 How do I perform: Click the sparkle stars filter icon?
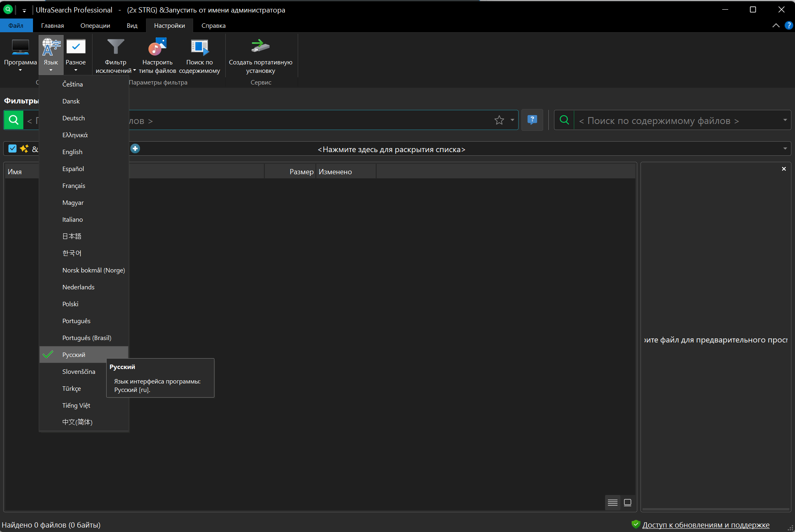(24, 148)
